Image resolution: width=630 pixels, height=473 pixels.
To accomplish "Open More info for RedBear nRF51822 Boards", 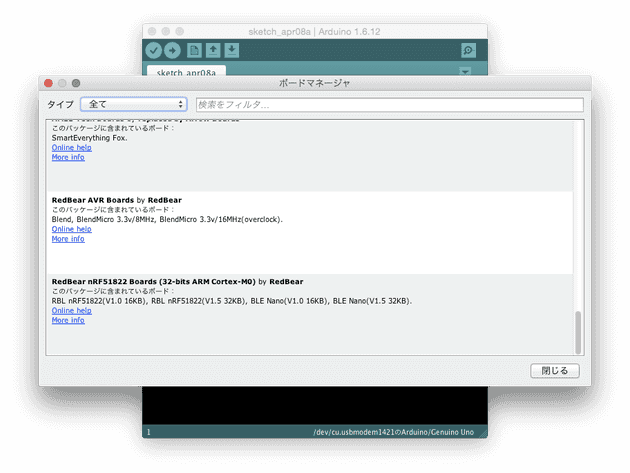I will tap(68, 320).
